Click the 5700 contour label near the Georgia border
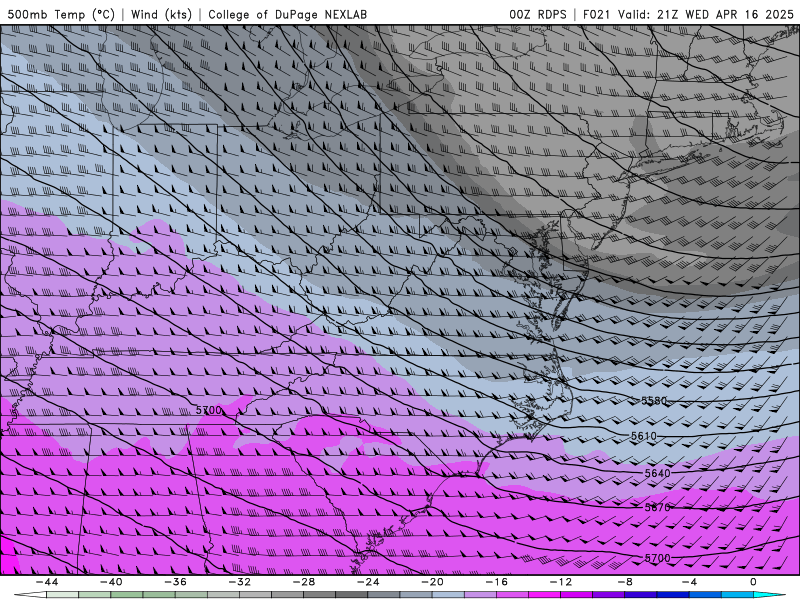Viewport: 800px width, 600px height. pyautogui.click(x=209, y=410)
